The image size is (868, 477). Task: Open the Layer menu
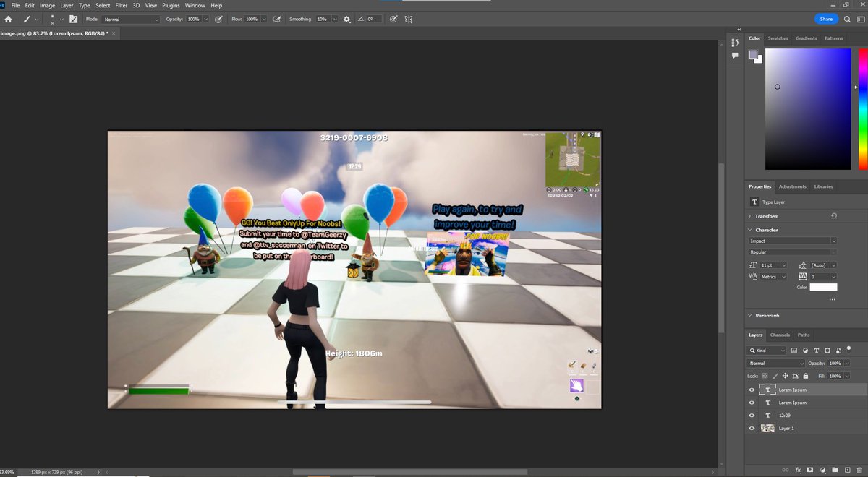(x=67, y=5)
